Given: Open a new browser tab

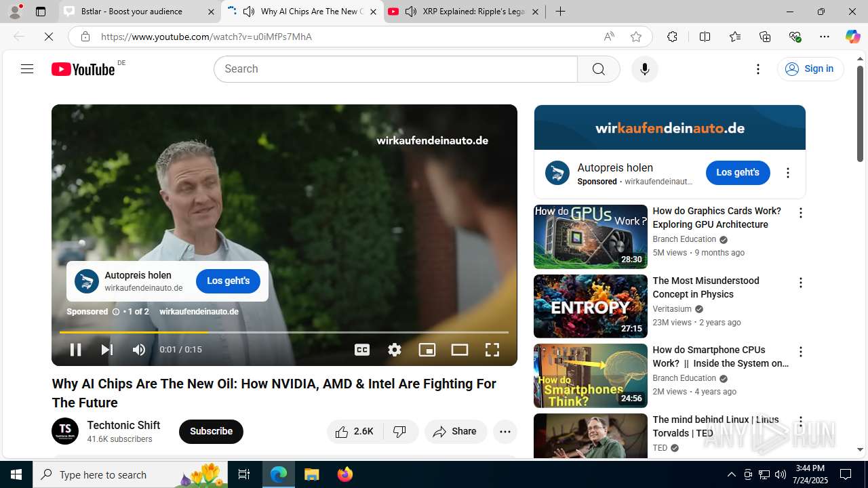Looking at the screenshot, I should (560, 12).
